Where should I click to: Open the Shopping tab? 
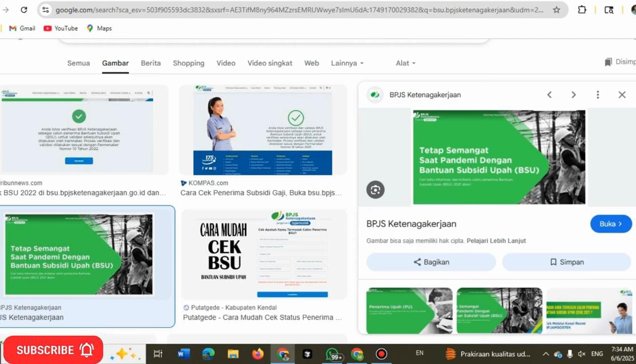[x=189, y=63]
